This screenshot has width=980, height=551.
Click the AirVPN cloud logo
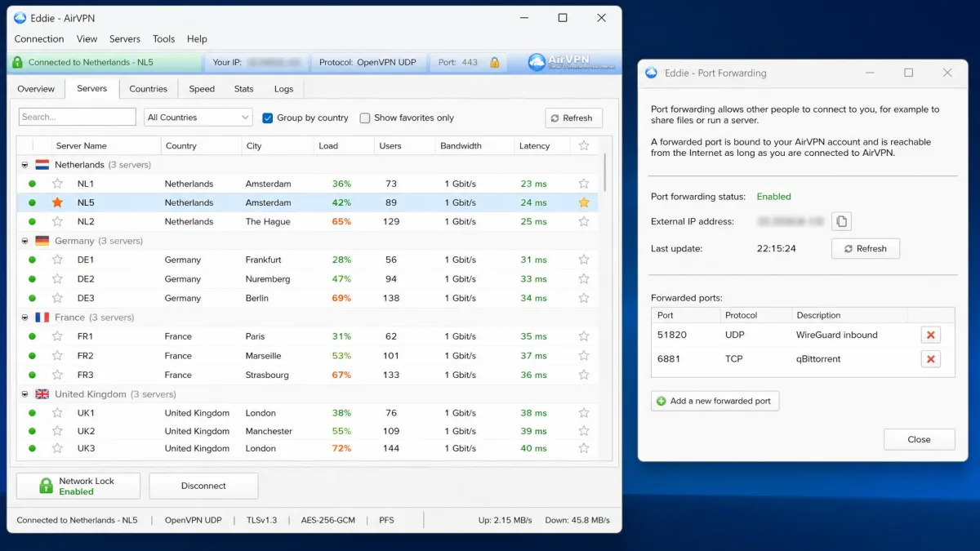coord(537,62)
